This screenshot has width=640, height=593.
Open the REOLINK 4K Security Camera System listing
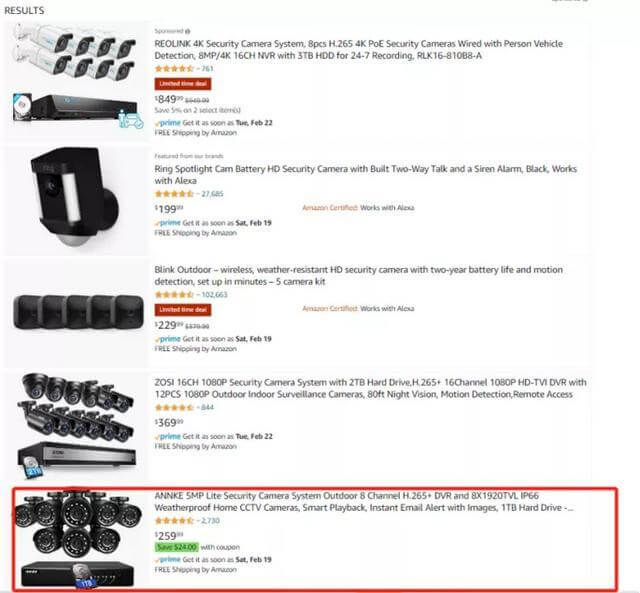point(358,49)
